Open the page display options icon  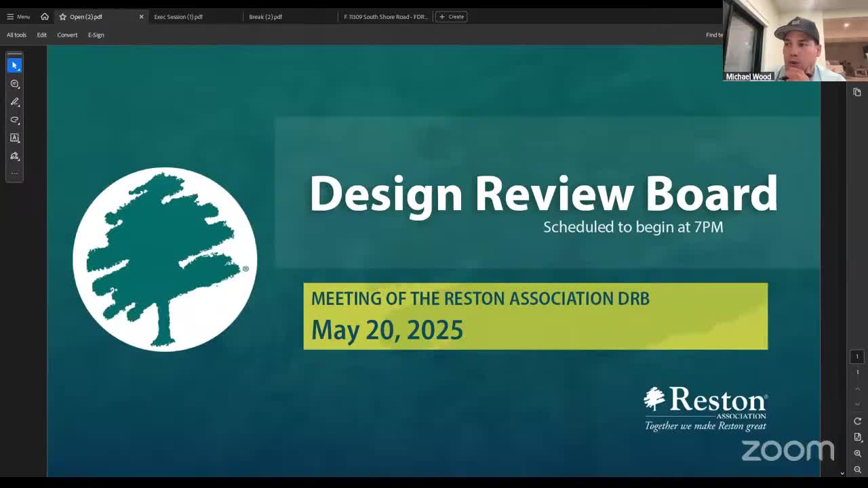point(857,437)
